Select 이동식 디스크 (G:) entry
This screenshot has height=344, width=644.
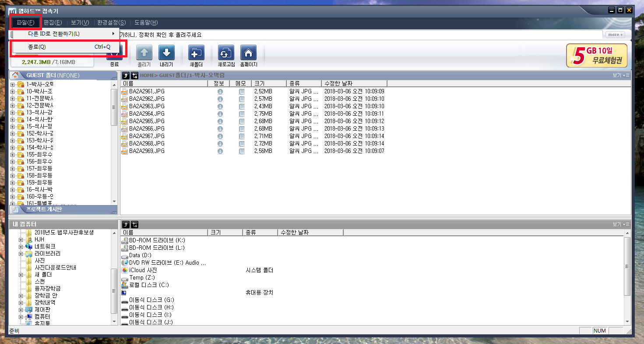click(x=151, y=300)
